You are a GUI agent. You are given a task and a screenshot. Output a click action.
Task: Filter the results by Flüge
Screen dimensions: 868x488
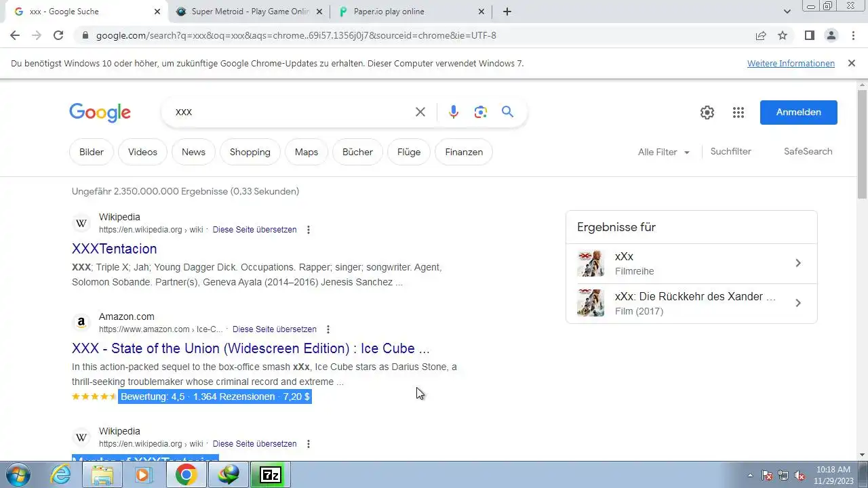click(x=409, y=152)
